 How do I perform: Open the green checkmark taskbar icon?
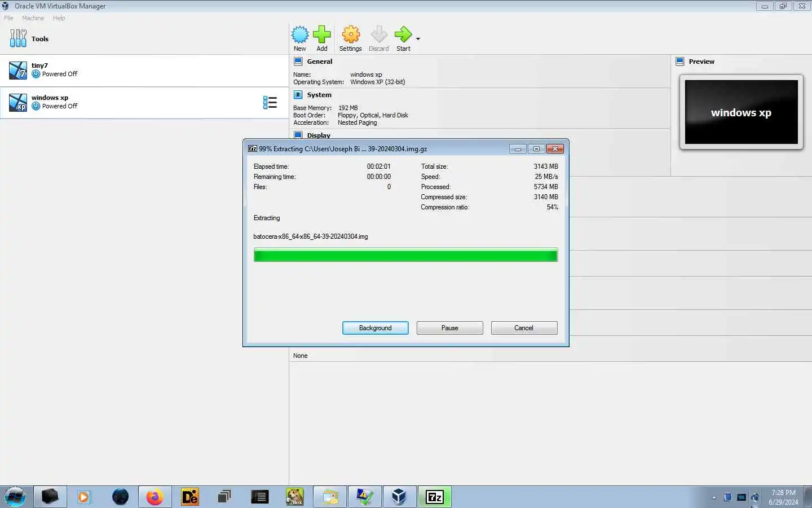click(365, 497)
